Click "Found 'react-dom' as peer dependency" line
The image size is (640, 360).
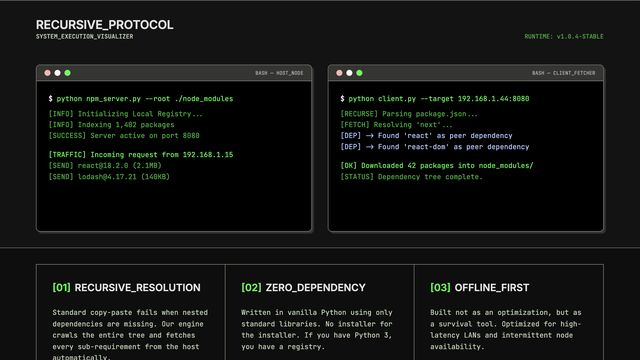(435, 147)
